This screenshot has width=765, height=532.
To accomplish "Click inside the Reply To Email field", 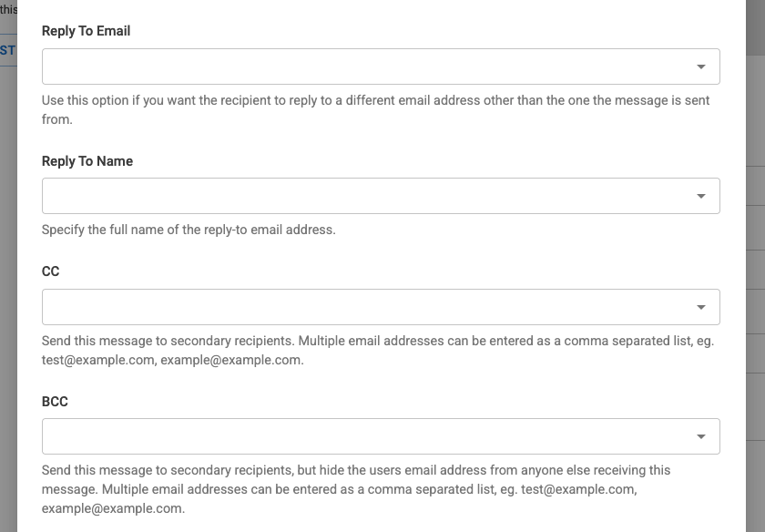I will pos(364,66).
